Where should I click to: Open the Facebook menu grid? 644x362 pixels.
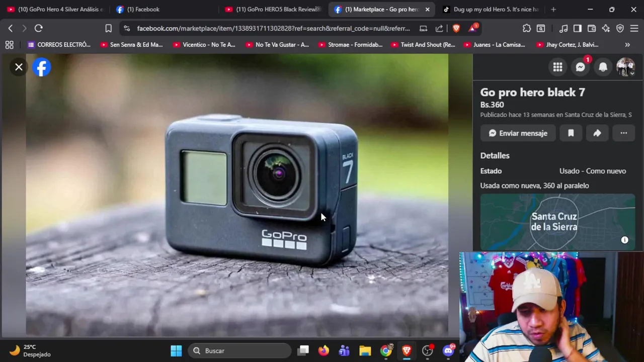tap(557, 67)
